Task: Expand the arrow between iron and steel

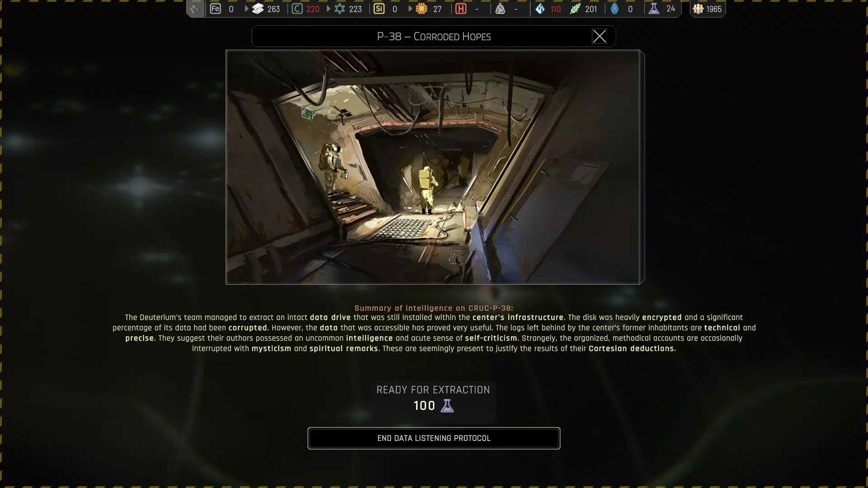Action: pos(246,9)
